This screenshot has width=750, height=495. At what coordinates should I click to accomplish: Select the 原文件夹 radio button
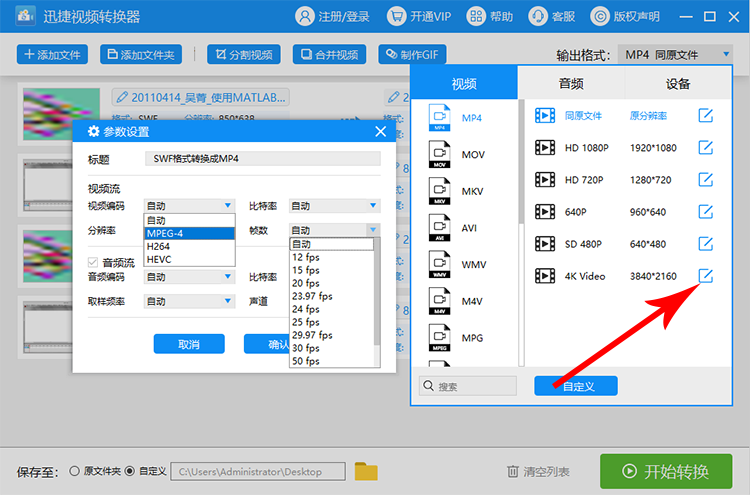(x=74, y=471)
